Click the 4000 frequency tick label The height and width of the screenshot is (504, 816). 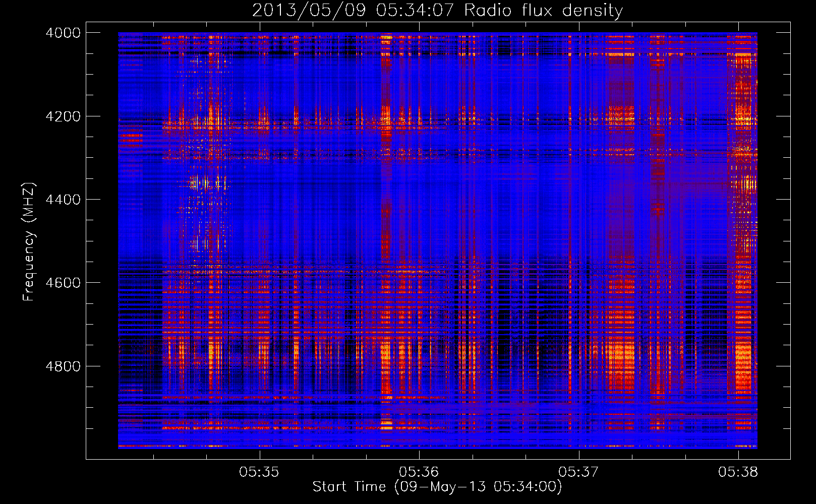(63, 33)
